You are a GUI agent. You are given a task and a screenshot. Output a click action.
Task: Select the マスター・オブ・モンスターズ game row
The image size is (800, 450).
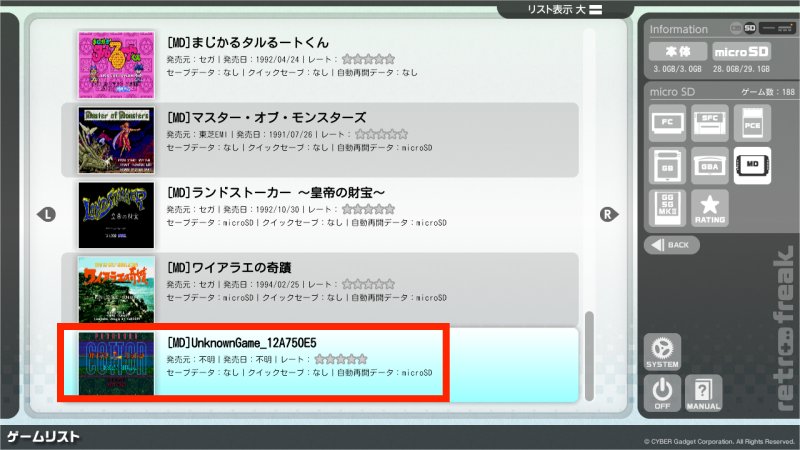(320, 140)
